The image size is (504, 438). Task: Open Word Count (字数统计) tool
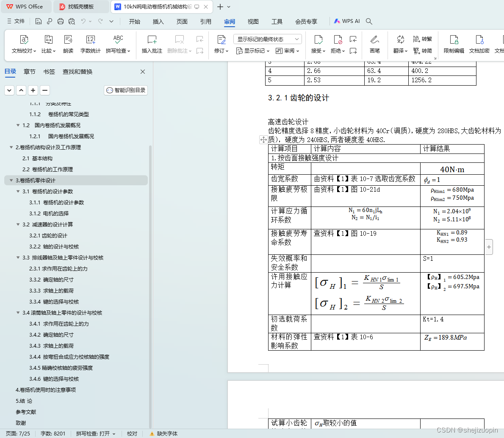tap(90, 44)
